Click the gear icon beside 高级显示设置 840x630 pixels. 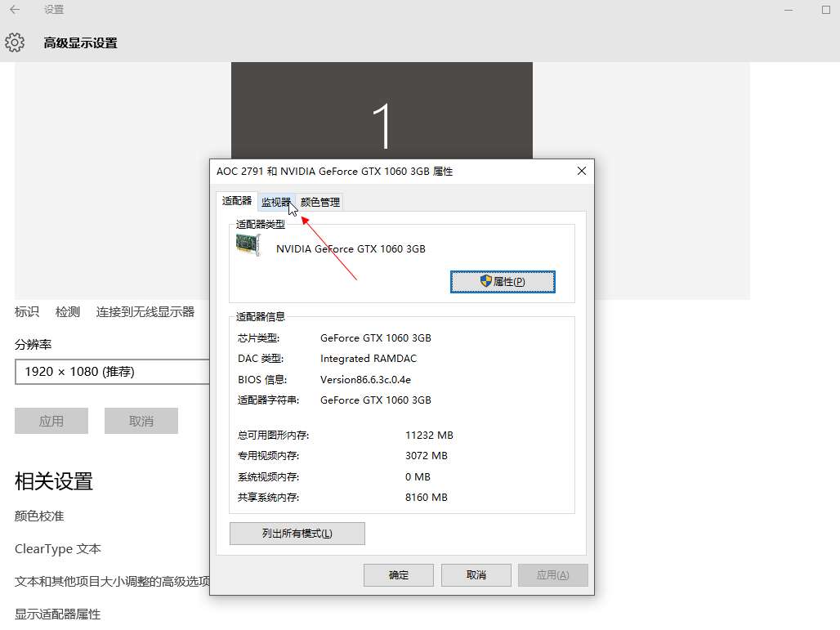coord(15,42)
